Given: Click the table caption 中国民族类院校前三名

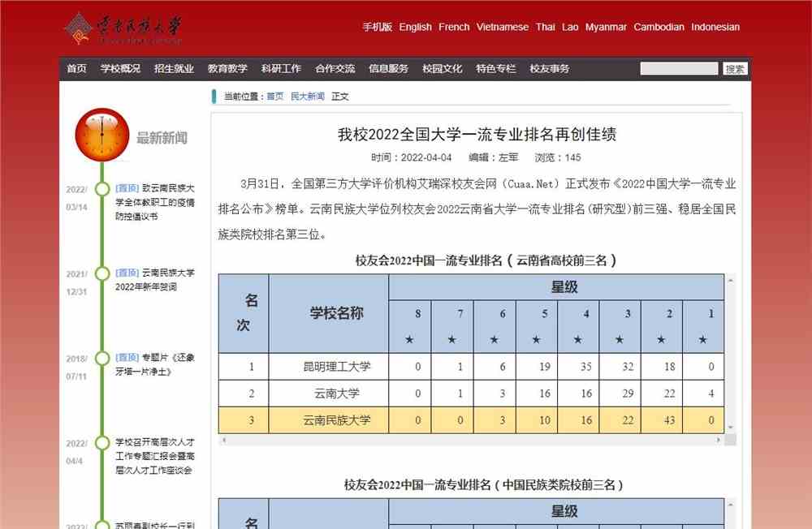Looking at the screenshot, I should [x=484, y=485].
